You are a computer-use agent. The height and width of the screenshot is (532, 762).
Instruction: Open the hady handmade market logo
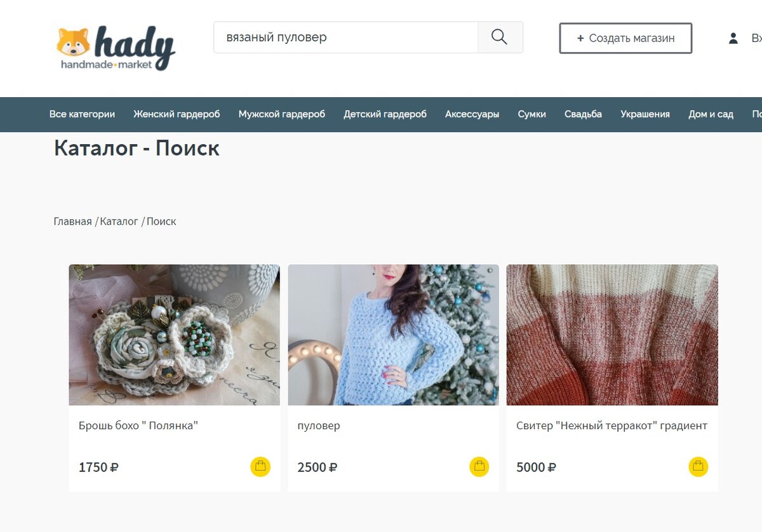click(x=116, y=48)
